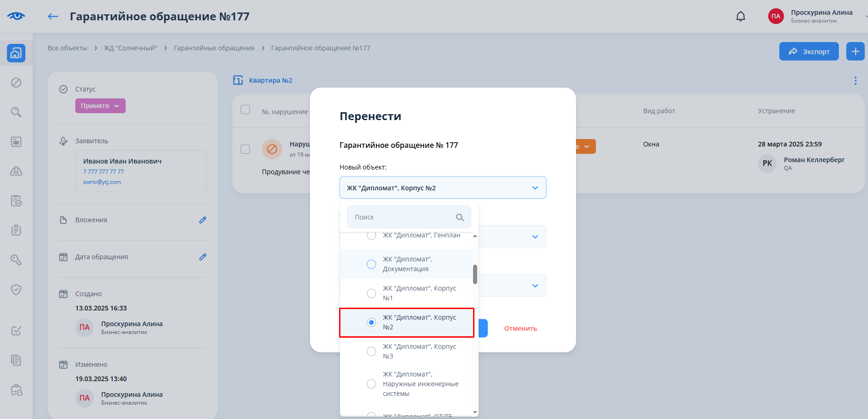Screen dimensions: 868x419
Task: Edit the request date with the pencil icon
Action: [x=203, y=257]
